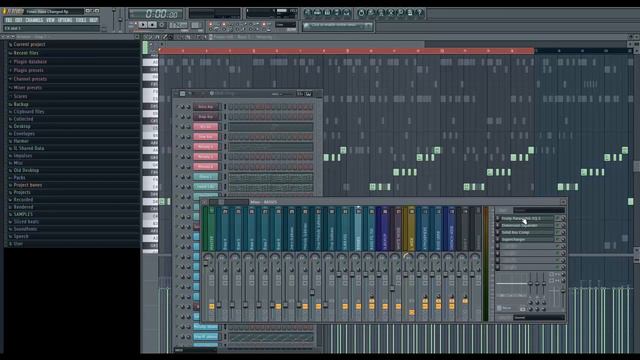Click the View browser shortcut icon
This screenshot has height=360, width=640.
tap(337, 13)
